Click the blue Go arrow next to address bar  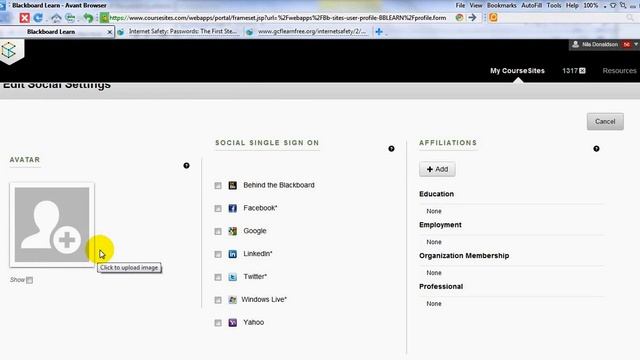click(472, 18)
